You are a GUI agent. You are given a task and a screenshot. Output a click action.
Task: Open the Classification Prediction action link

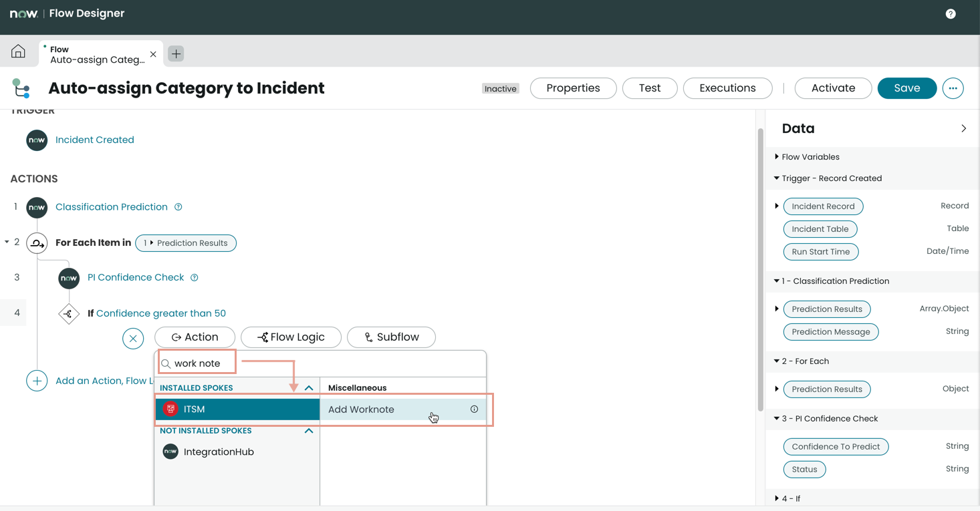click(112, 207)
